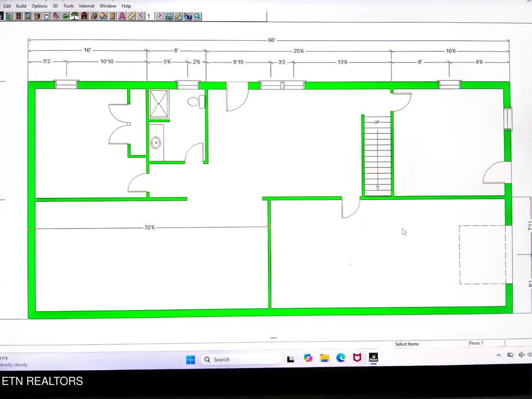Open the Window menu
Image resolution: width=532 pixels, height=399 pixels.
coord(108,6)
